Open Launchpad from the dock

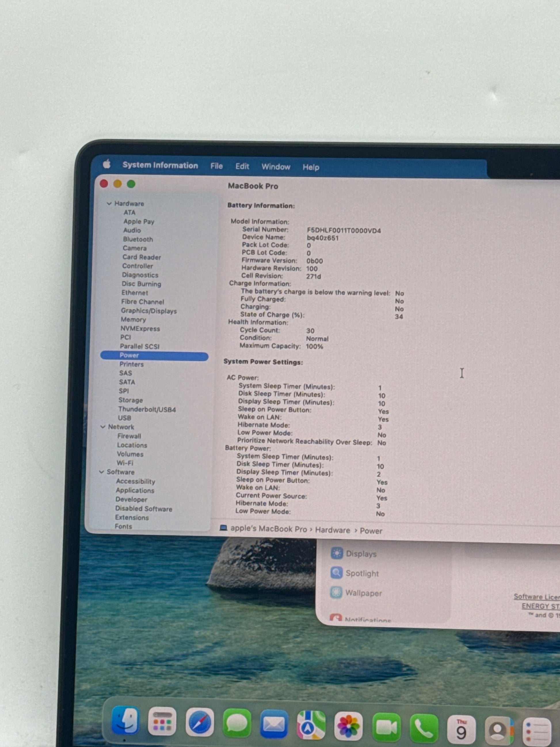(x=162, y=721)
